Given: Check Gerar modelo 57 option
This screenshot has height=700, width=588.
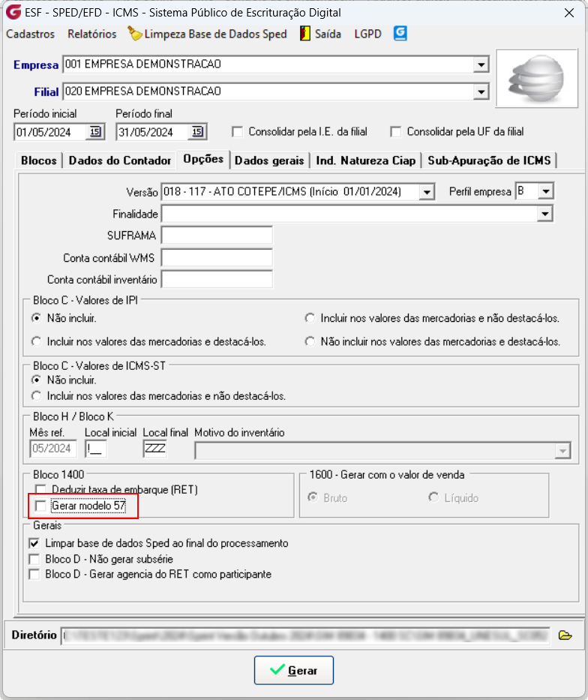Looking at the screenshot, I should (40, 506).
